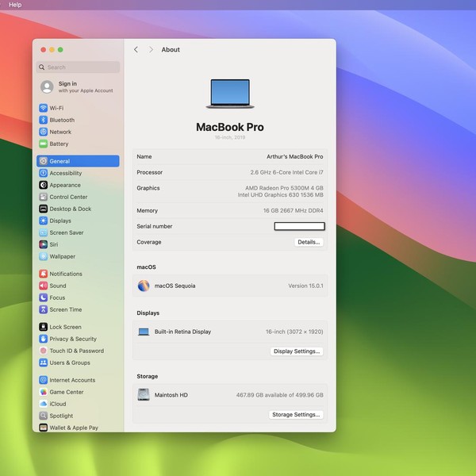Select Spotlight magnifier icon
The height and width of the screenshot is (476, 476).
(x=43, y=416)
